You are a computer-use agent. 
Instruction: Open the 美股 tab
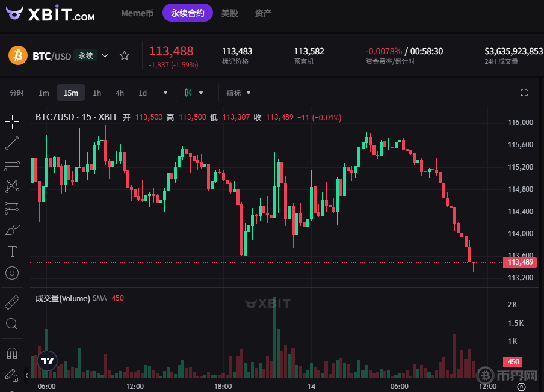point(229,13)
